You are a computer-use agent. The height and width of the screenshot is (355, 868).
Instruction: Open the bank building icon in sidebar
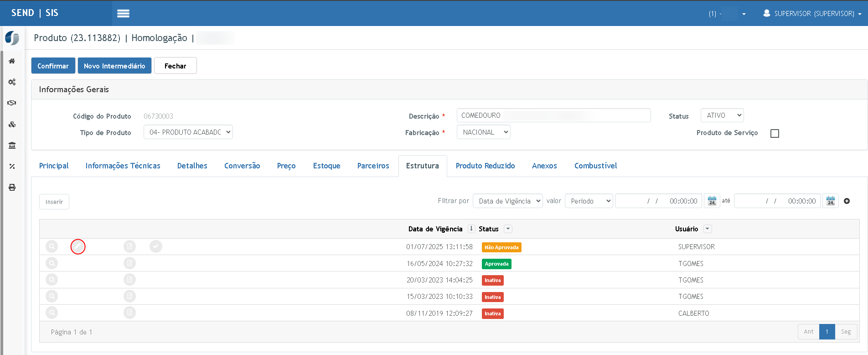coord(12,145)
